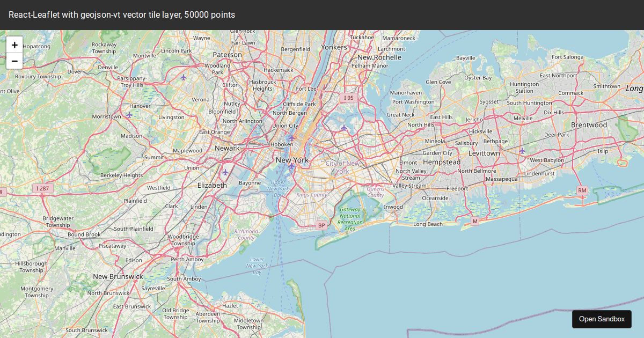Image resolution: width=644 pixels, height=338 pixels.
Task: Click the Paterson city label
Action: pyautogui.click(x=228, y=55)
